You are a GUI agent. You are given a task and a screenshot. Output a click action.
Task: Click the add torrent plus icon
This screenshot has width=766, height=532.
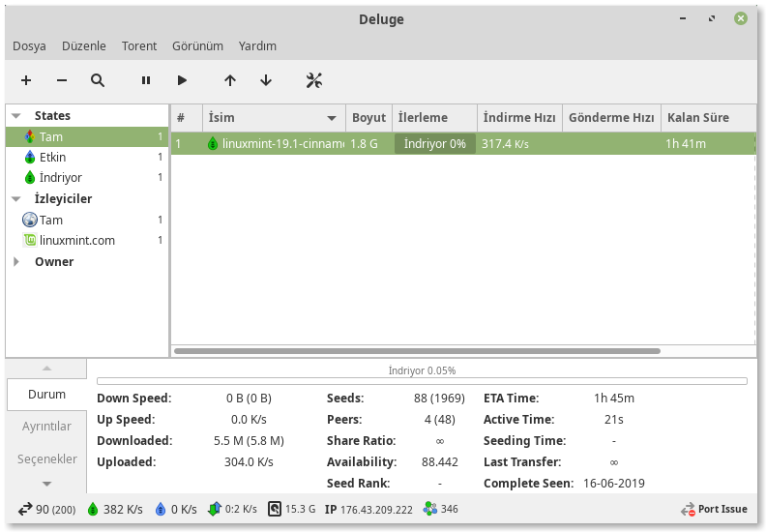coord(26,80)
